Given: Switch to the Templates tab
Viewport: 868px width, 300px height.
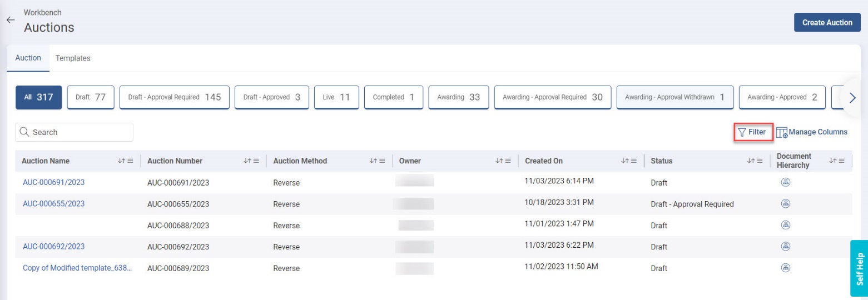Looking at the screenshot, I should [x=73, y=58].
